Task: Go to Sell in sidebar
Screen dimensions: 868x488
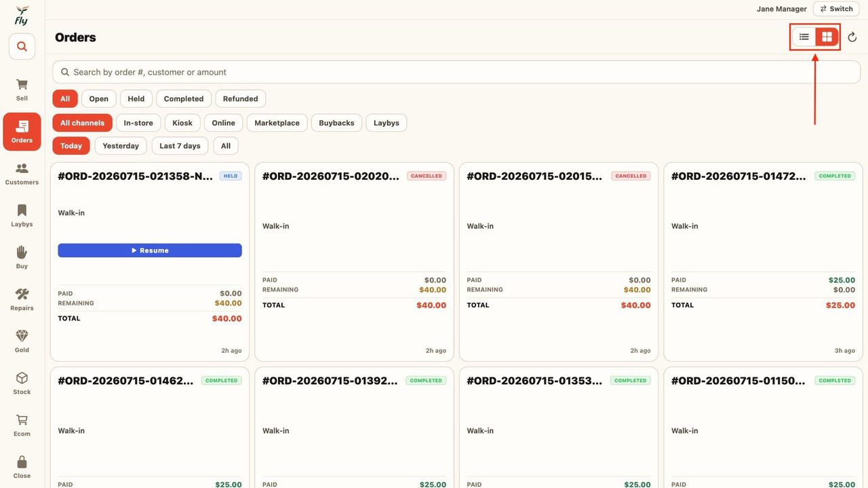Action: tap(22, 90)
